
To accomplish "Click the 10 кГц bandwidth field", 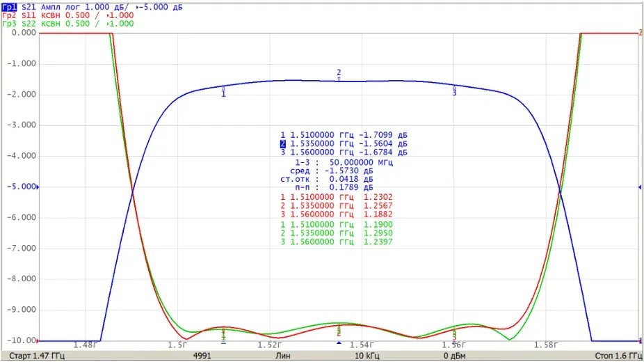I will point(367,356).
